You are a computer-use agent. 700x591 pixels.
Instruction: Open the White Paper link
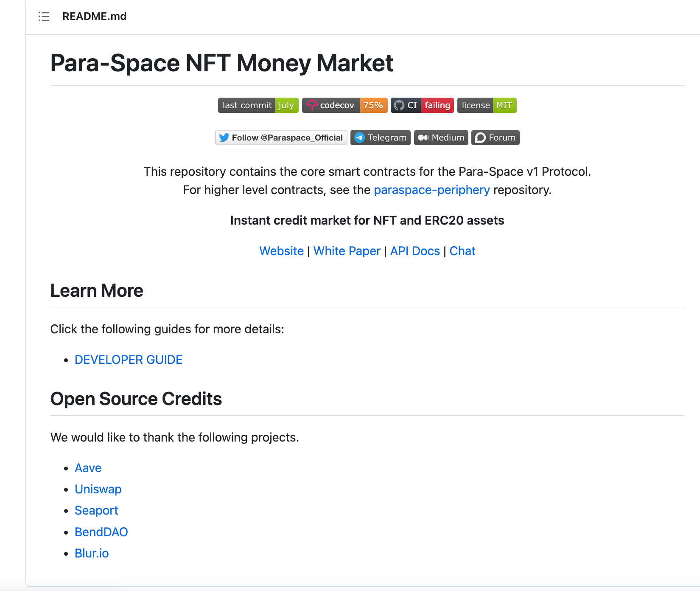click(x=347, y=251)
